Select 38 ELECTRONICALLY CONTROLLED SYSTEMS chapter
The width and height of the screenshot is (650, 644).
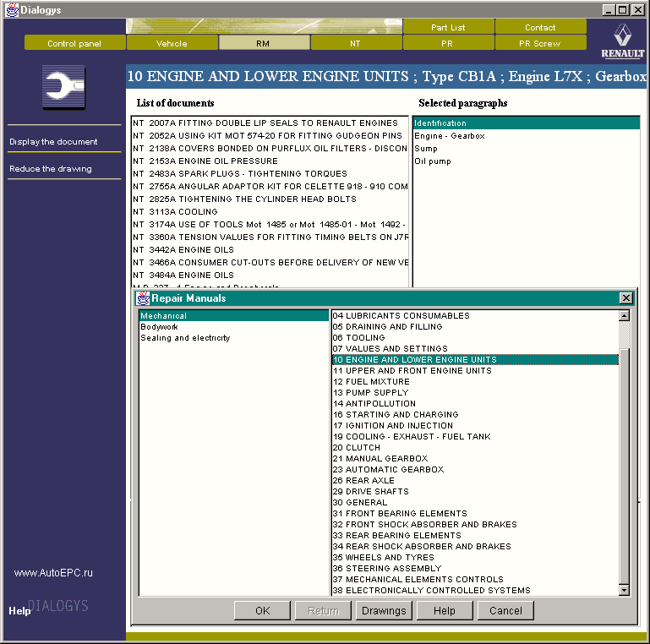(x=476, y=590)
